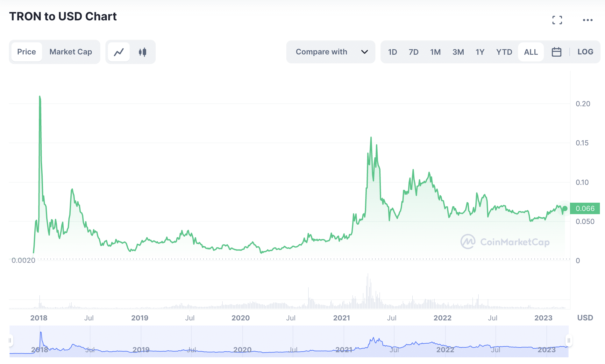This screenshot has height=364, width=605.
Task: Choose the 1M time range
Action: click(x=435, y=52)
